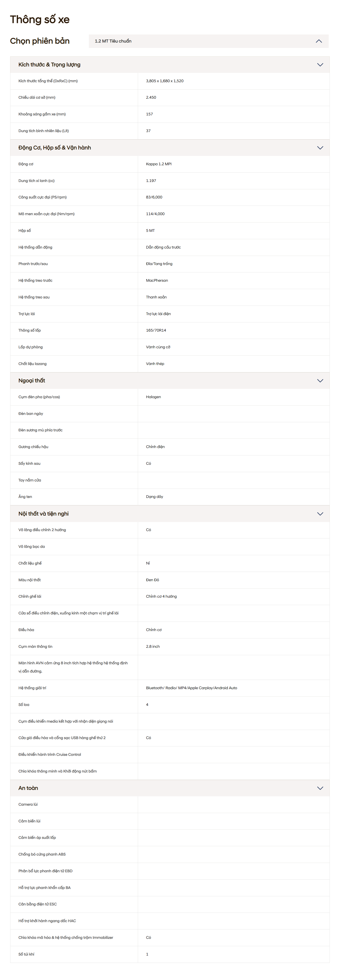Click the Camera lùi row label

(28, 804)
